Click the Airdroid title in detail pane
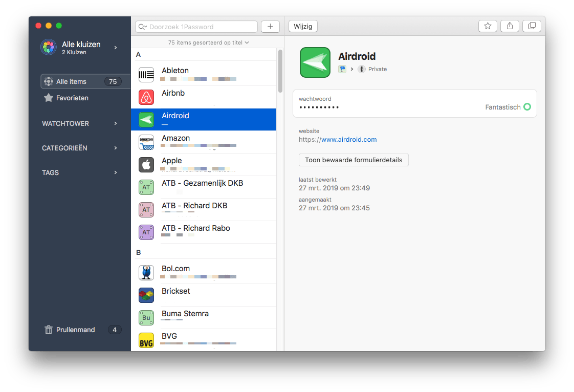 [x=357, y=56]
